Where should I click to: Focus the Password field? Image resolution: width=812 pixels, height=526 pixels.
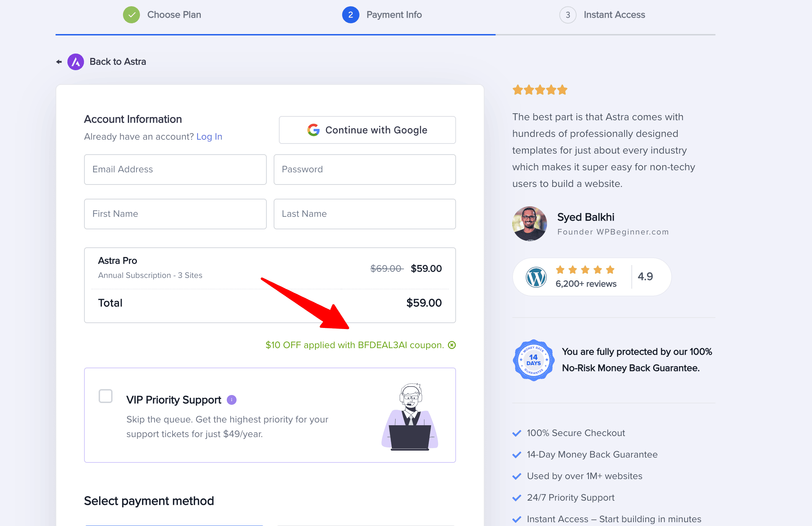tap(365, 170)
